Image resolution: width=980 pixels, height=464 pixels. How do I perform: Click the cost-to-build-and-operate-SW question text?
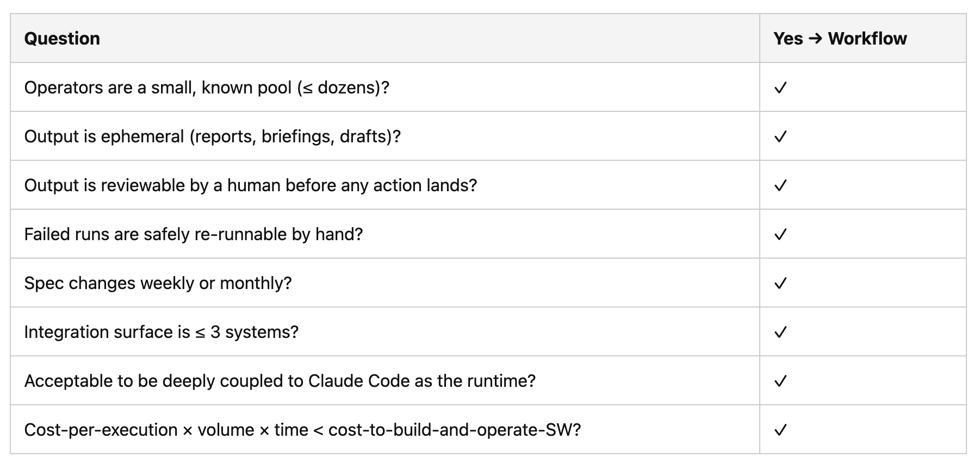click(303, 430)
